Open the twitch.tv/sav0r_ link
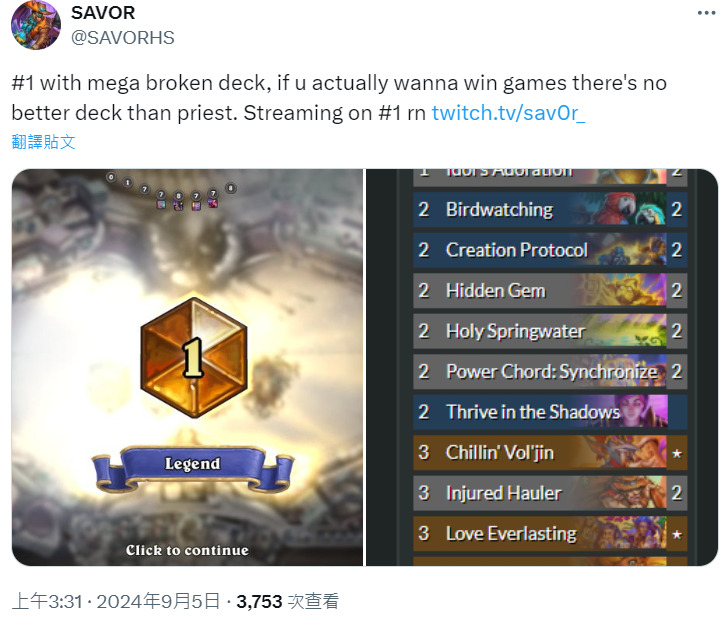This screenshot has height=622, width=719. tap(509, 113)
